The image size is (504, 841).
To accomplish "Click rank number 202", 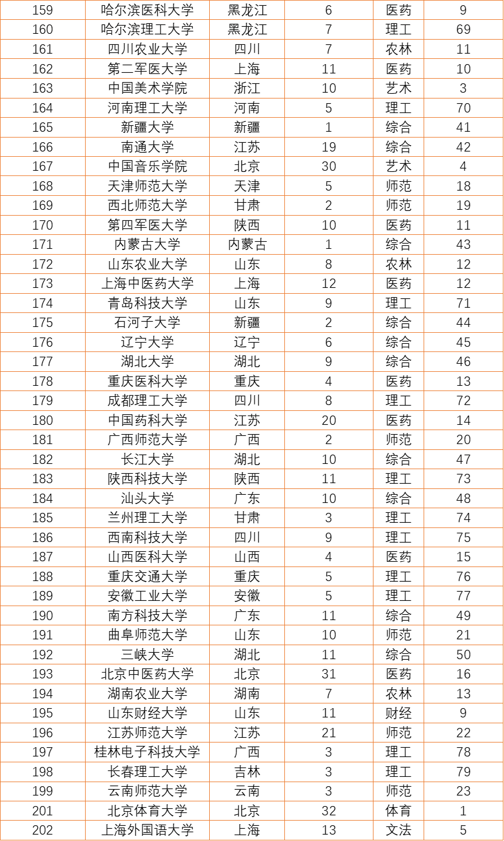I will [x=43, y=830].
